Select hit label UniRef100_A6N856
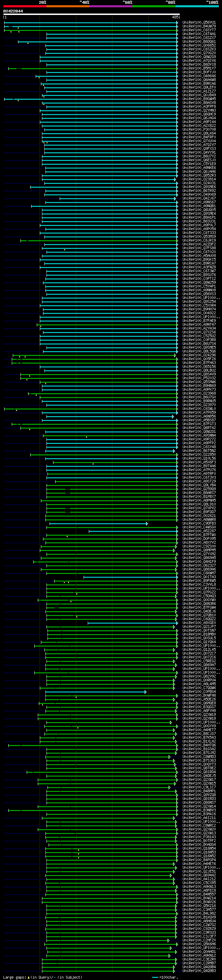 point(199,416)
